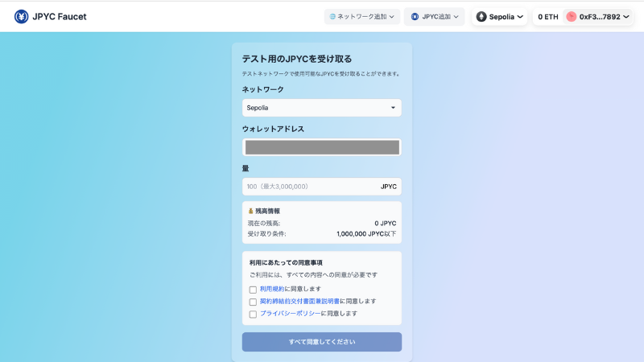Click the money bag icon beside 残高情報
This screenshot has height=362, width=644.
point(250,211)
